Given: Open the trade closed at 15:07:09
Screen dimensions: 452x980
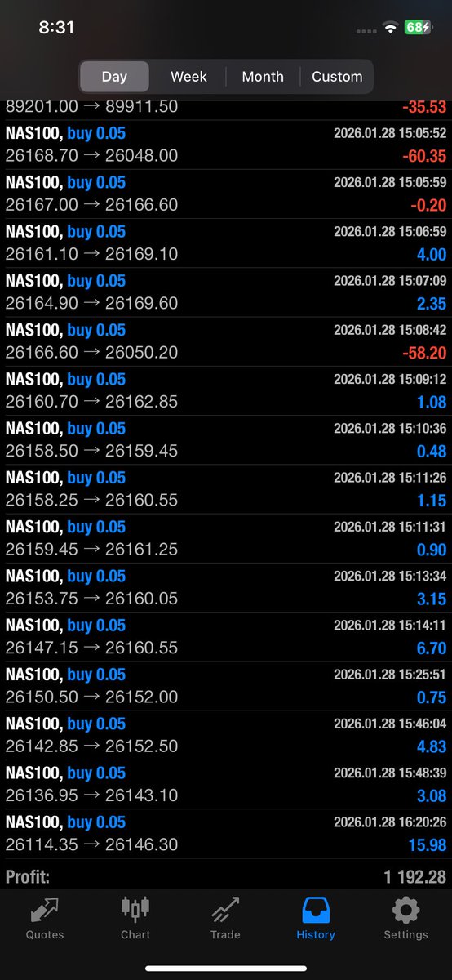Looking at the screenshot, I should 226,292.
